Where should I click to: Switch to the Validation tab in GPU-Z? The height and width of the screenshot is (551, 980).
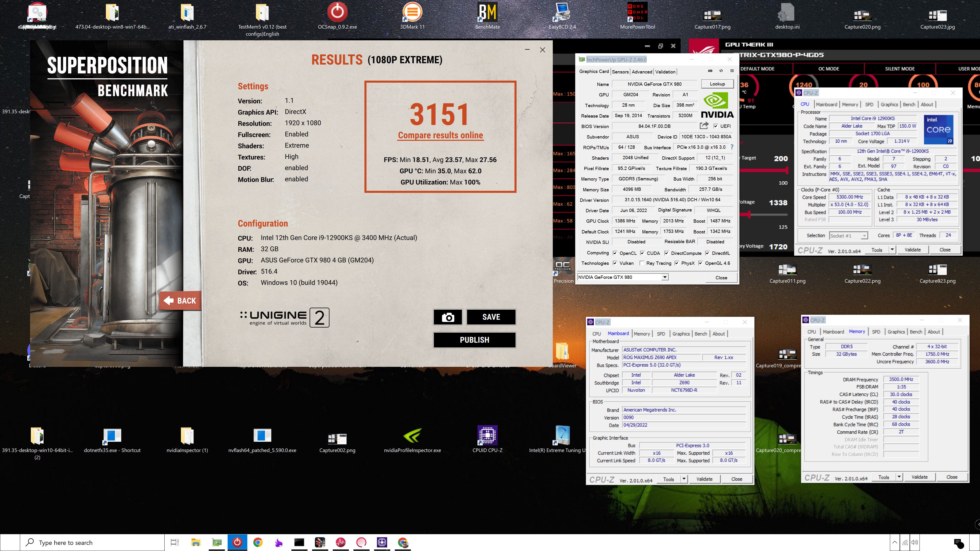pos(665,71)
